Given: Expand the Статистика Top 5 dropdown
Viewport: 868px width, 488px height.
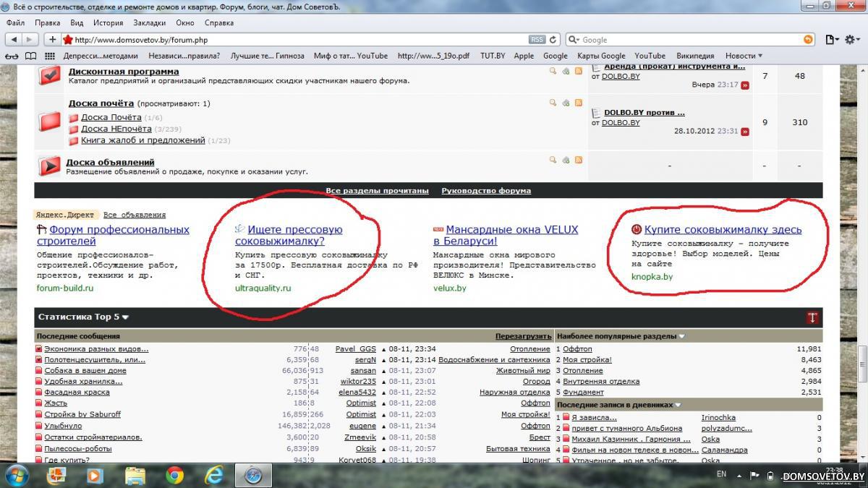Looking at the screenshot, I should click(x=125, y=317).
